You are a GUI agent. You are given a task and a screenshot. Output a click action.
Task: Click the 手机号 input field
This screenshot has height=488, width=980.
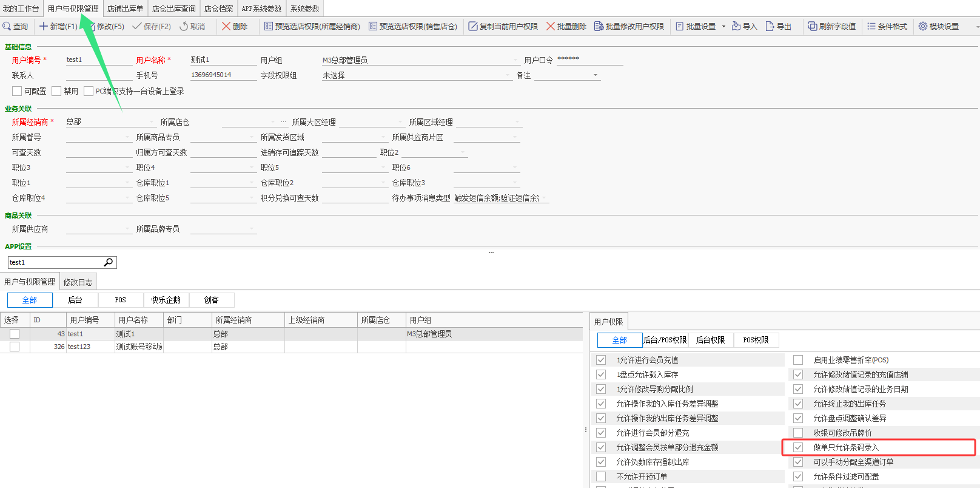(x=223, y=75)
